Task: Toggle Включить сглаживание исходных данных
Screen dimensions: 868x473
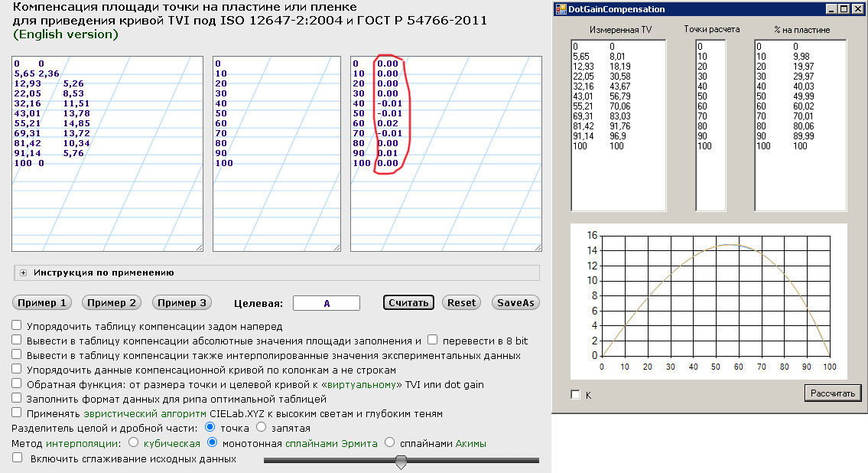Action: pyautogui.click(x=17, y=458)
